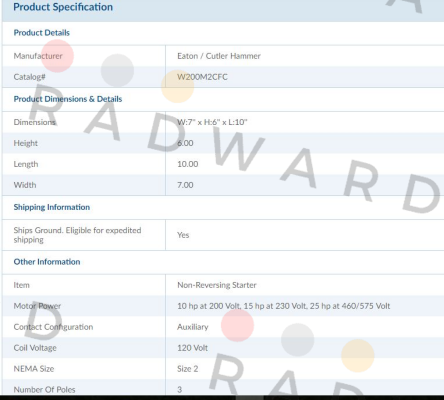Image resolution: width=444 pixels, height=400 pixels.
Task: Select the W:7" x H:6" x L:10" dimensions text
Action: pyautogui.click(x=212, y=122)
